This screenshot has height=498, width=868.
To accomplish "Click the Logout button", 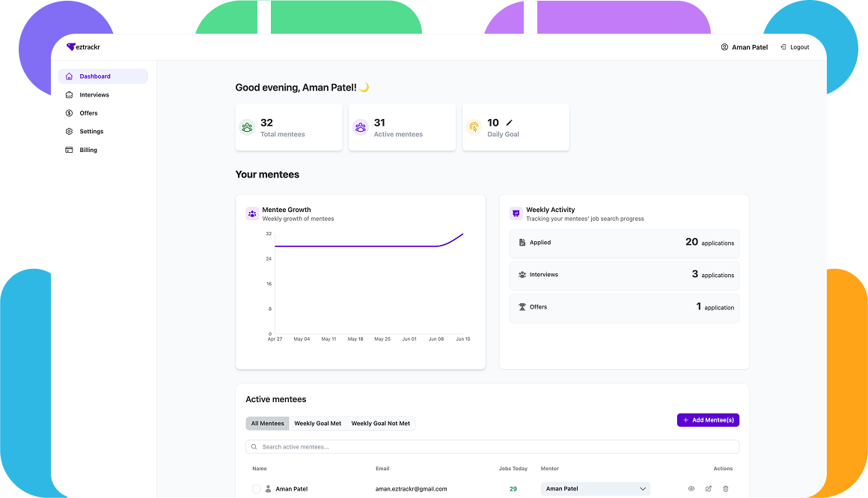I will (x=795, y=47).
